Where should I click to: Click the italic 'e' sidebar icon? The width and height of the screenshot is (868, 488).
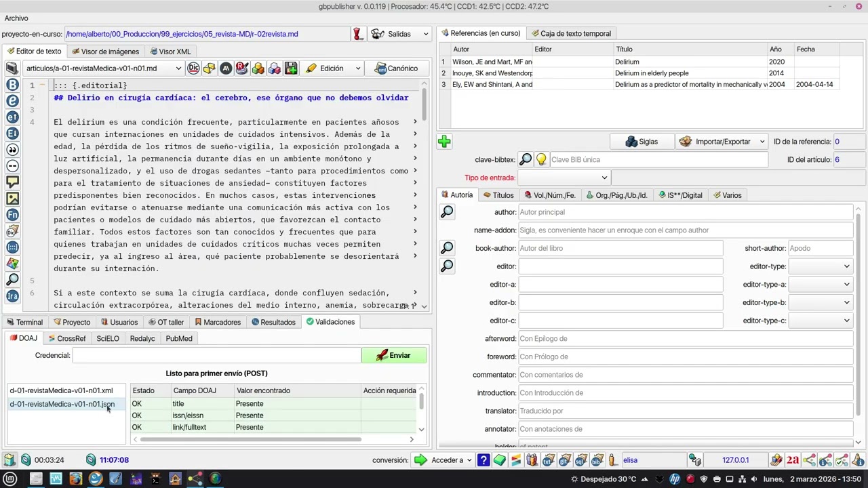pos(12,101)
